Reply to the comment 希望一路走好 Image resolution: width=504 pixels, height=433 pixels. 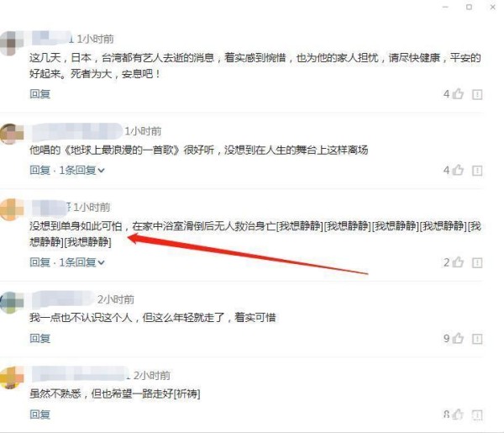click(39, 414)
